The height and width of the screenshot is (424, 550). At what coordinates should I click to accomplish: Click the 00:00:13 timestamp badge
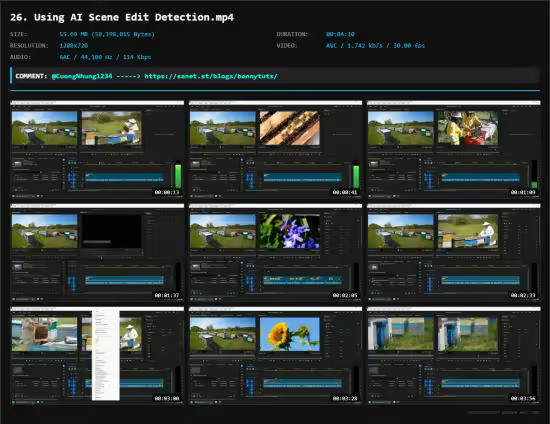click(167, 192)
